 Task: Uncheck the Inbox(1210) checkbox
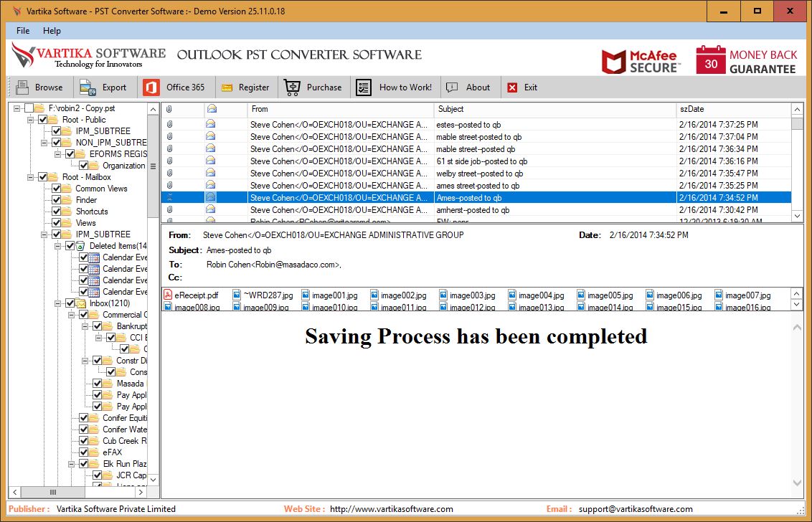point(70,303)
